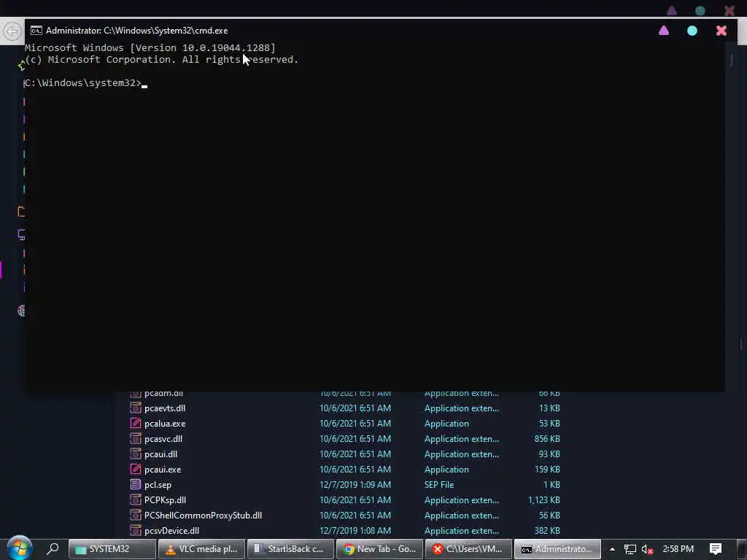747x560 pixels.
Task: Click the 856 KB size cell
Action: click(x=547, y=438)
